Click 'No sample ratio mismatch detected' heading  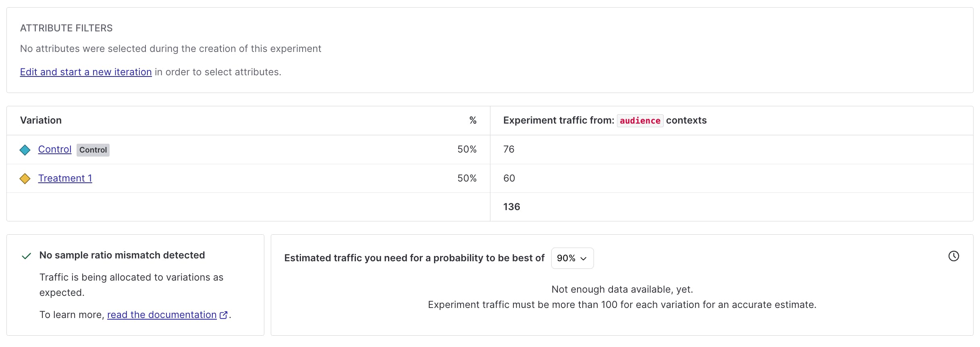(122, 255)
